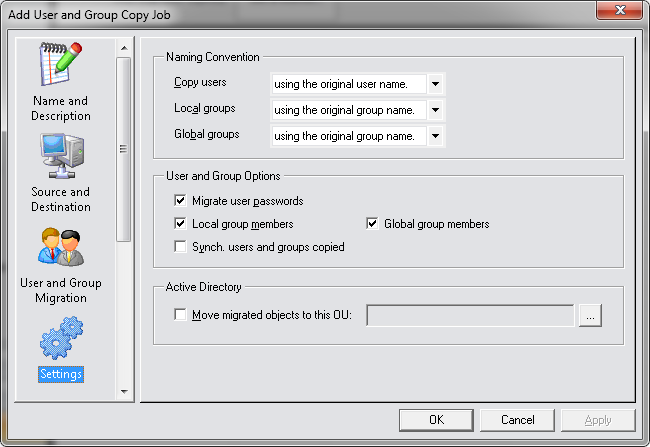
Task: Open the Local groups dropdown arrow
Action: point(435,110)
